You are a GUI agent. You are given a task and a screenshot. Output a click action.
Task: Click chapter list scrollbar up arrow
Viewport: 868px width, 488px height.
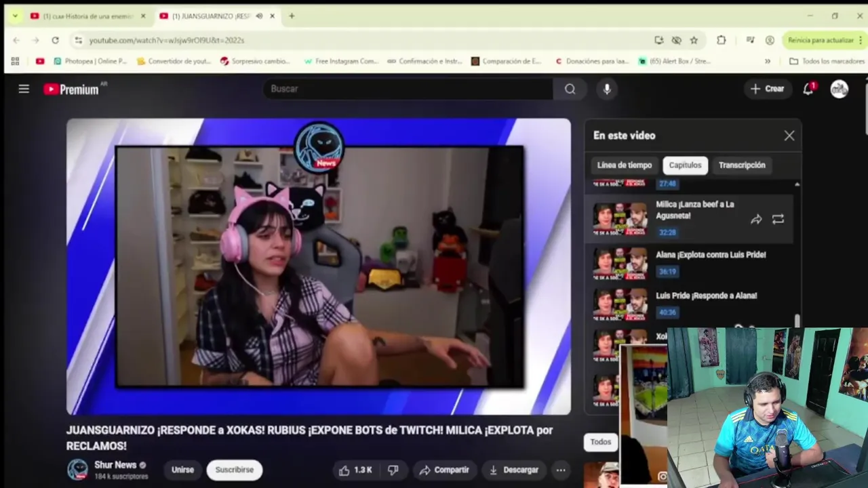click(x=797, y=184)
